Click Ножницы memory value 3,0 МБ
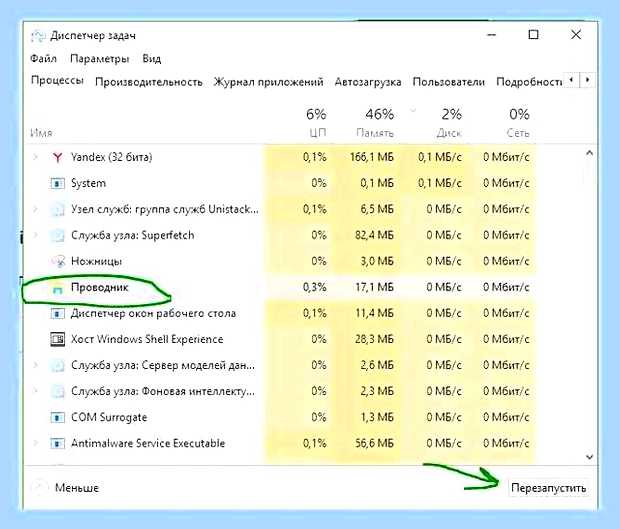The image size is (620, 529). (x=377, y=261)
